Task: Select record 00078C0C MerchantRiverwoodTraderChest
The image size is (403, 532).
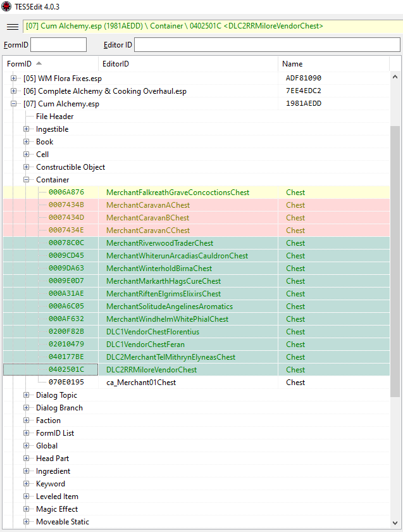Action: click(196, 243)
